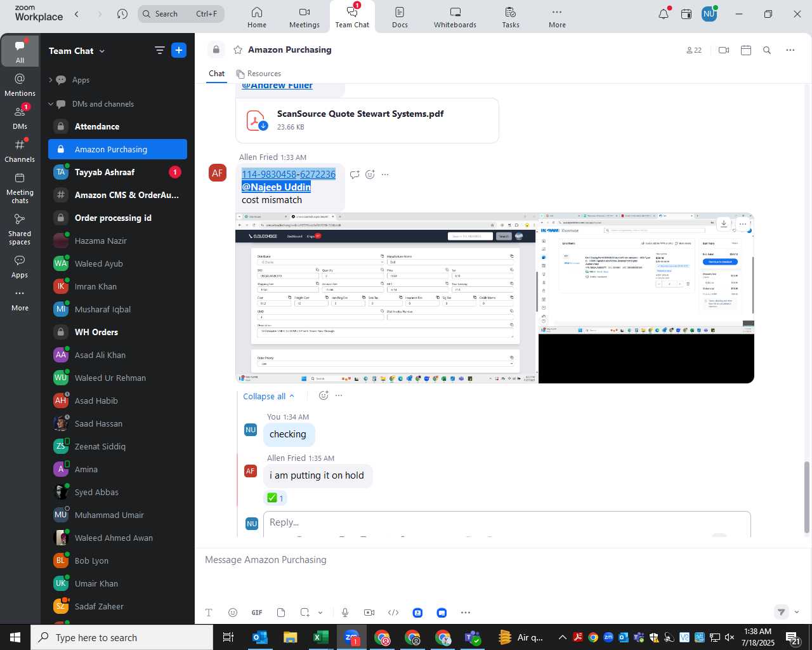The width and height of the screenshot is (812, 650).
Task: Schedule a meeting from the chat header
Action: tap(746, 50)
